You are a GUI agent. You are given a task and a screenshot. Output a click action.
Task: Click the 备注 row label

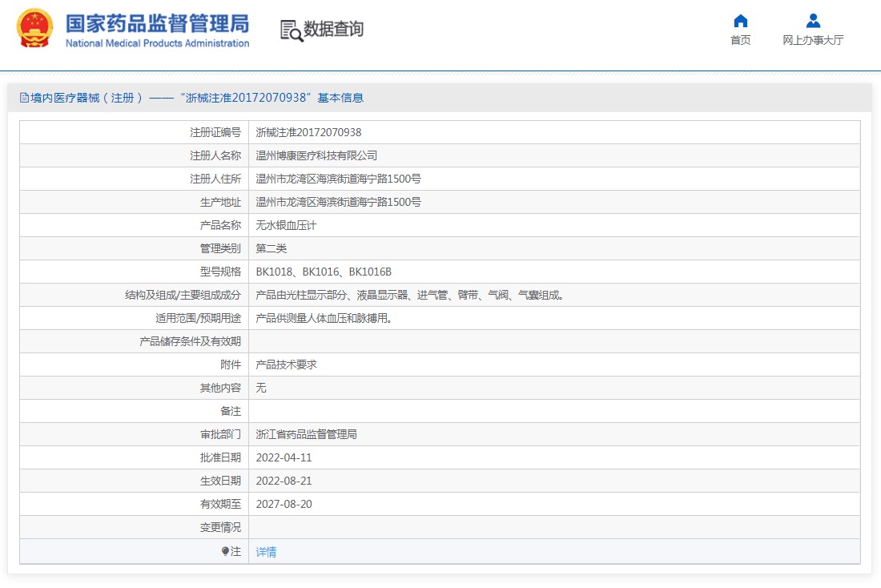pos(231,412)
